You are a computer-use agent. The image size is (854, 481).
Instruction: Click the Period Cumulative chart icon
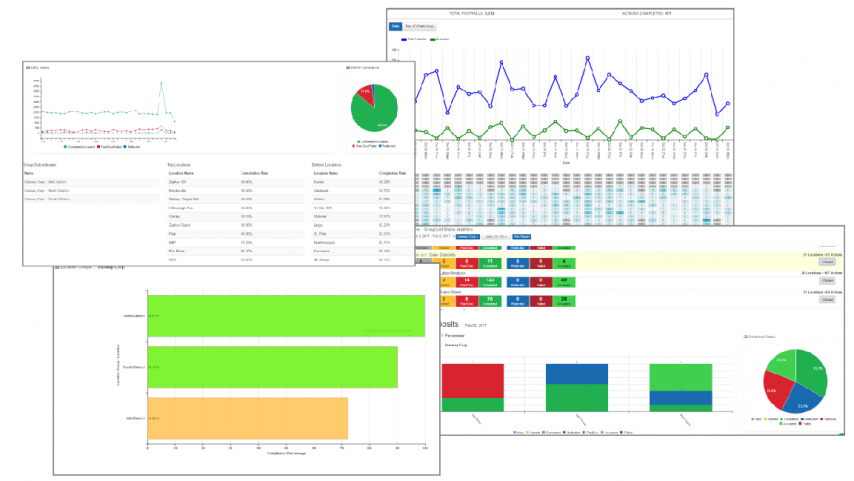[x=348, y=68]
